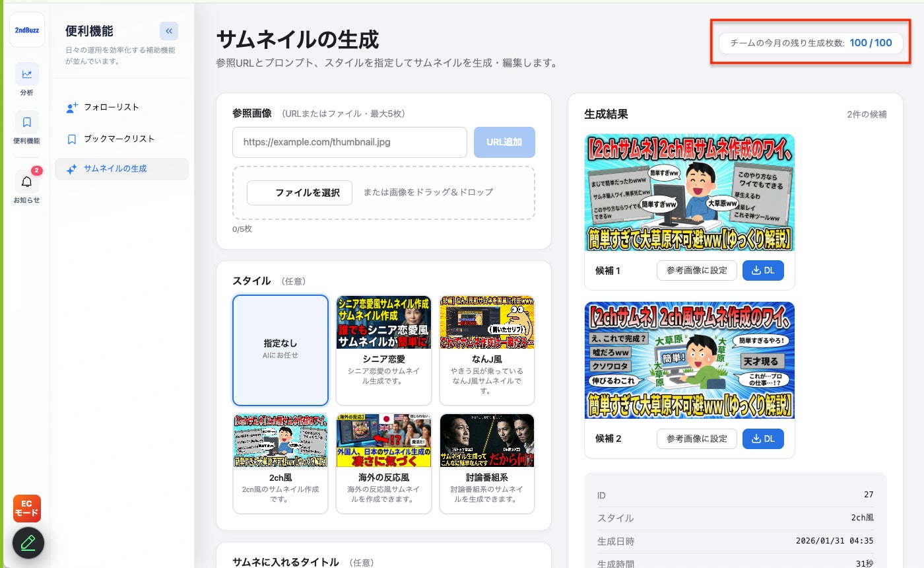Viewport: 924px width, 568px height.
Task: Focus the reference image URL field
Action: coord(350,142)
